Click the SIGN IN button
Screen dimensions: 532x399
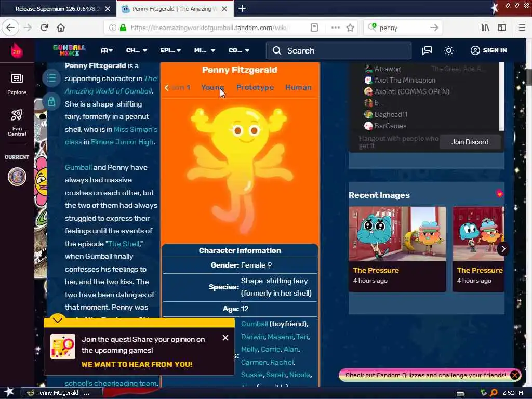click(488, 50)
